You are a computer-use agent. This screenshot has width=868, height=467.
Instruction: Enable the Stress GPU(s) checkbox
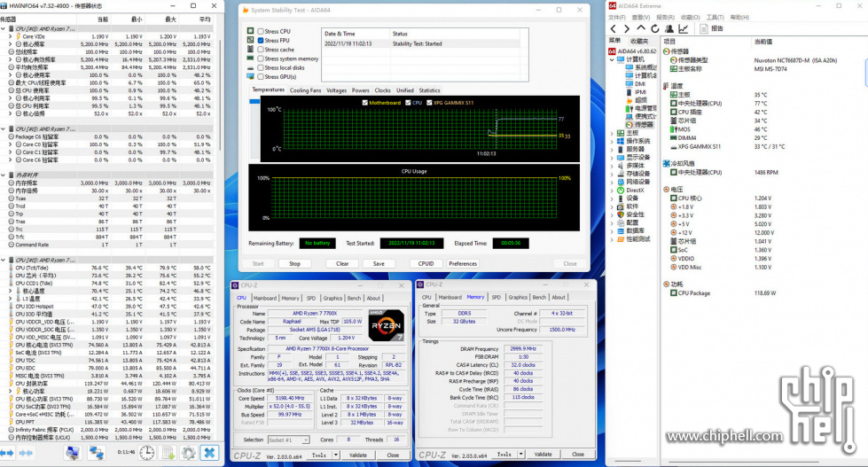pos(260,76)
